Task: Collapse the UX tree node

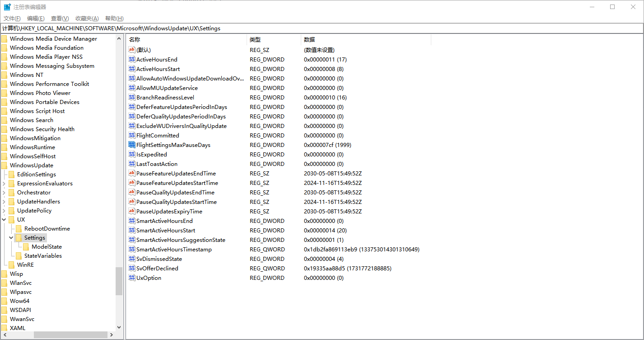Action: (x=4, y=220)
